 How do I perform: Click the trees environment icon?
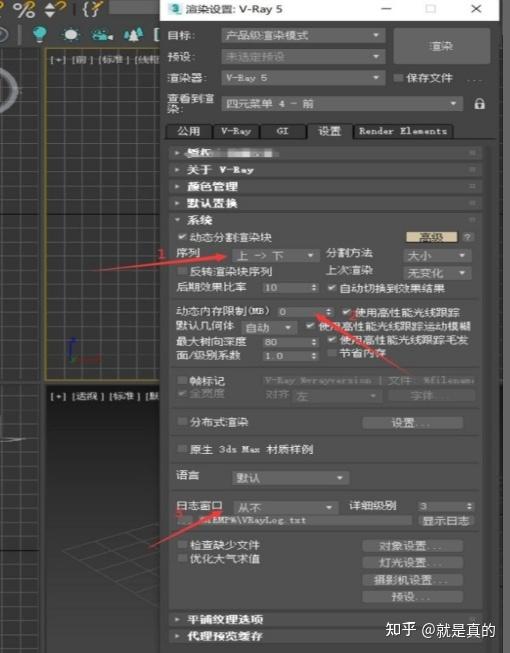tap(133, 35)
